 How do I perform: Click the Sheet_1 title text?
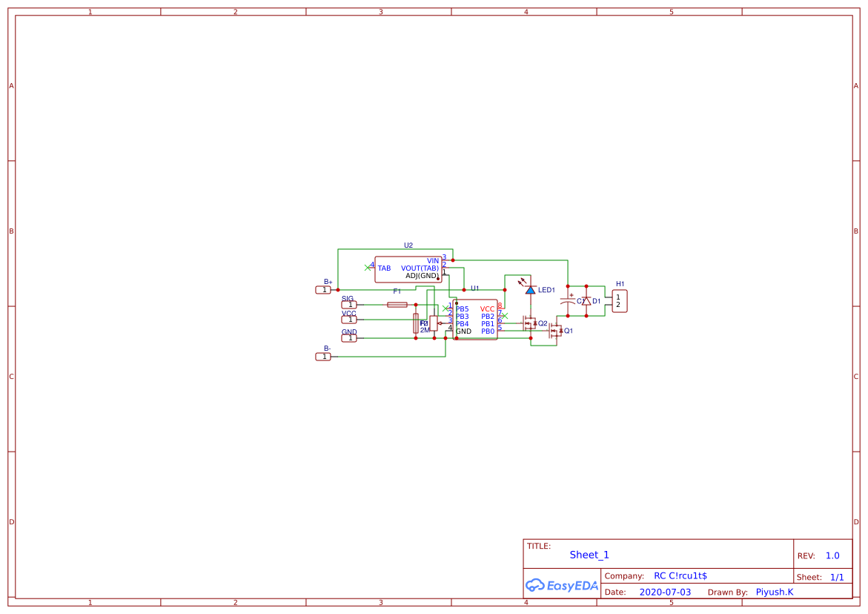click(589, 554)
